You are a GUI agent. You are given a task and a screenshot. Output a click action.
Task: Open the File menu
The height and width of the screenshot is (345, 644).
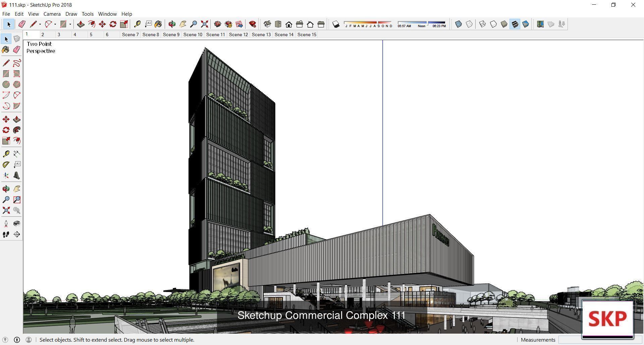tap(6, 14)
